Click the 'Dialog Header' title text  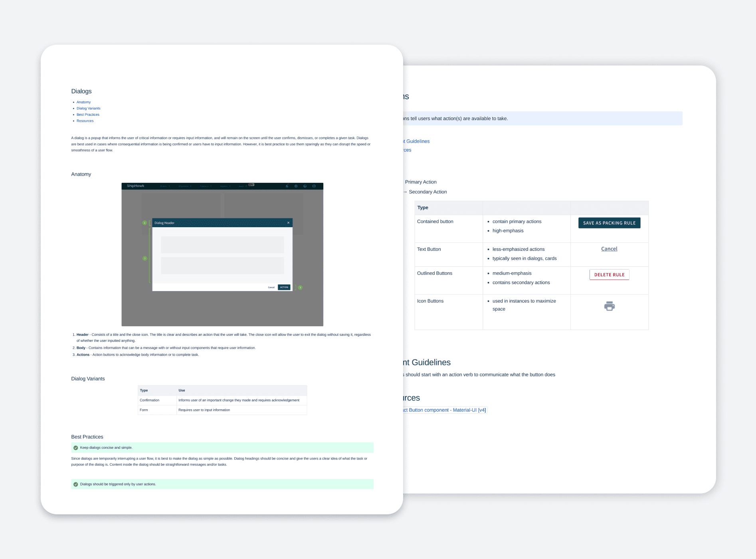click(x=164, y=223)
